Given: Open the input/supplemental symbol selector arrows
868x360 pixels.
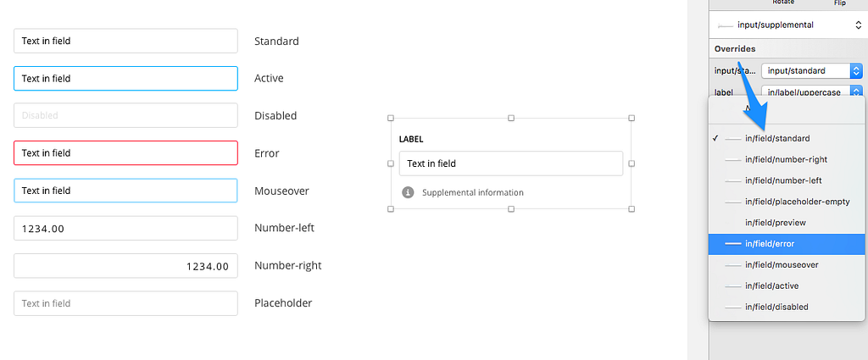Looking at the screenshot, I should (858, 25).
